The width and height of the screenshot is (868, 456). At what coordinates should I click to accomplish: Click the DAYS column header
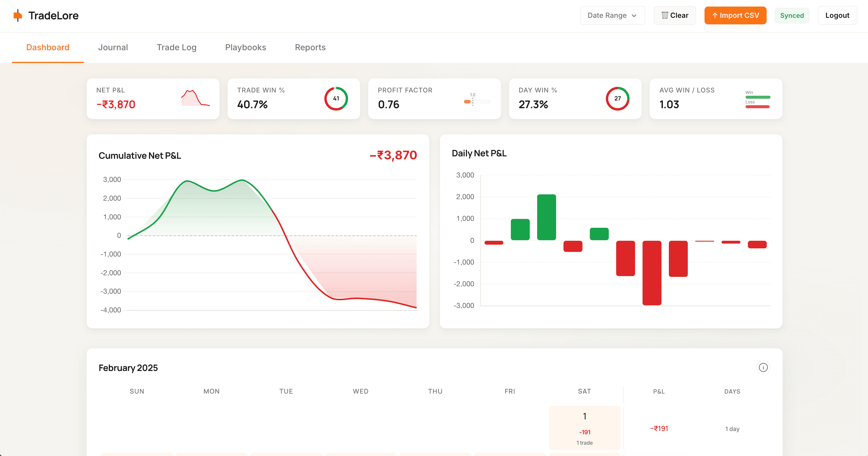coord(732,391)
